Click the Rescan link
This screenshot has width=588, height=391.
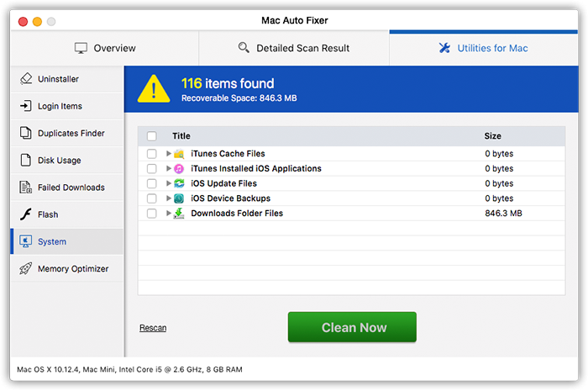click(153, 328)
